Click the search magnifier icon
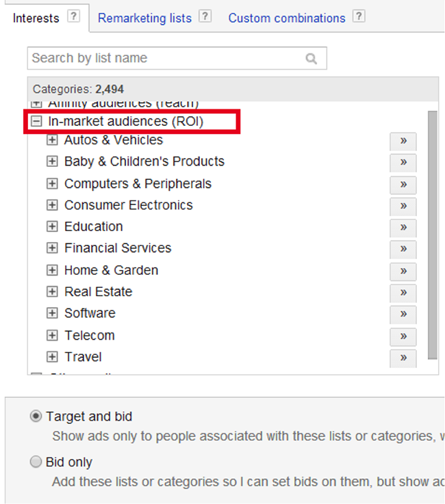The width and height of the screenshot is (445, 504). 311,59
